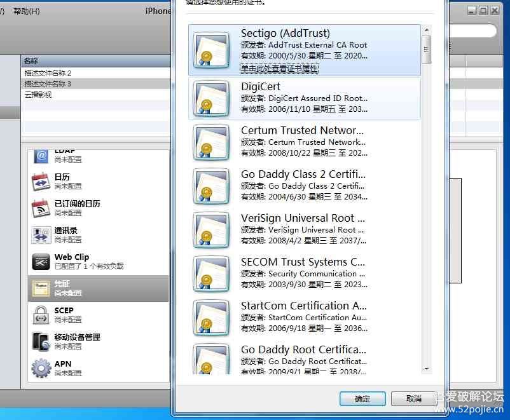Viewport: 510px width, 420px height.
Task: Select the SCEP payload label
Action: [64, 311]
